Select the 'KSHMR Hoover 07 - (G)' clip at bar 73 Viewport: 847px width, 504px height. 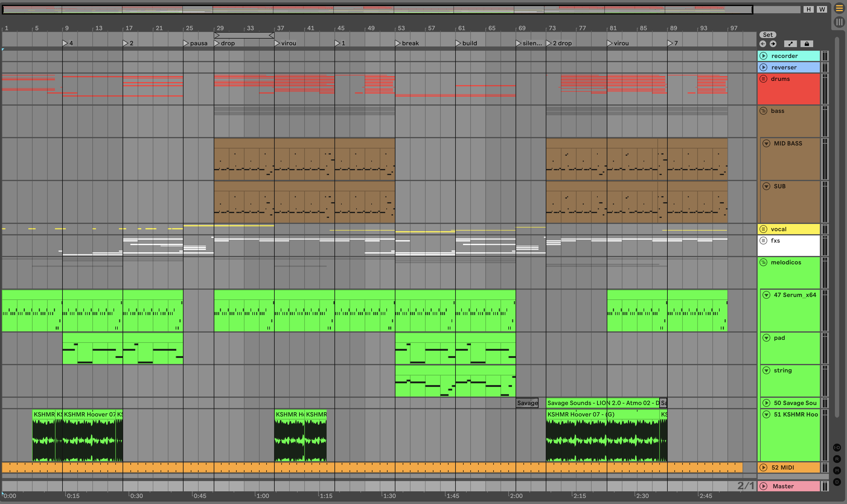(x=603, y=435)
